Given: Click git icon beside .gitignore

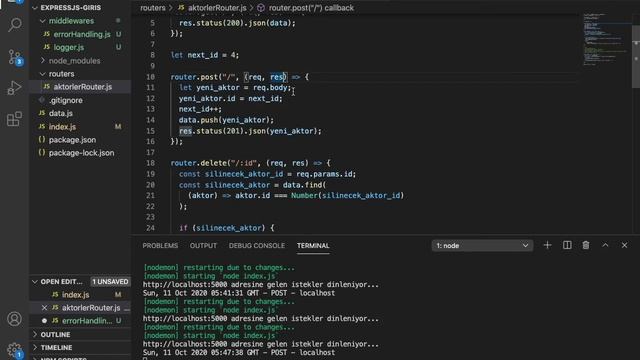Looking at the screenshot, I should tap(42, 100).
